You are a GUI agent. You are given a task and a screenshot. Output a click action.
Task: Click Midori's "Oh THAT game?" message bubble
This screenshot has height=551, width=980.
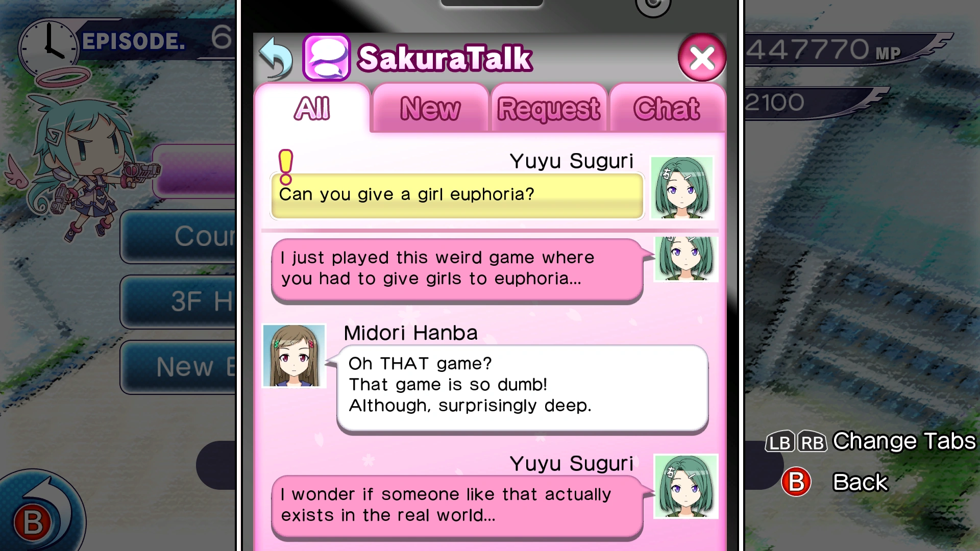(x=522, y=390)
